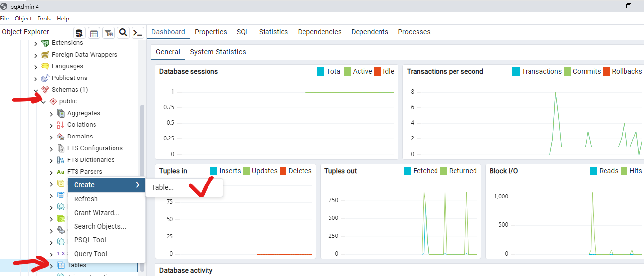Open the Search Objects magnifier icon
644x276 pixels.
pyautogui.click(x=123, y=32)
